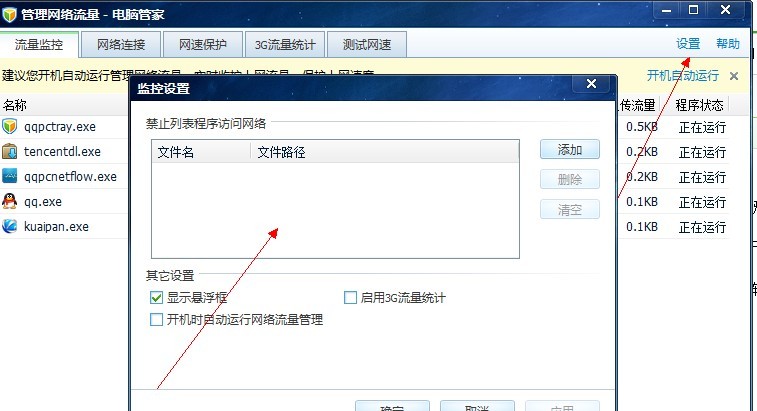The height and width of the screenshot is (411, 757).
Task: Uncheck 显示悬浮框 checkbox
Action: (x=156, y=298)
